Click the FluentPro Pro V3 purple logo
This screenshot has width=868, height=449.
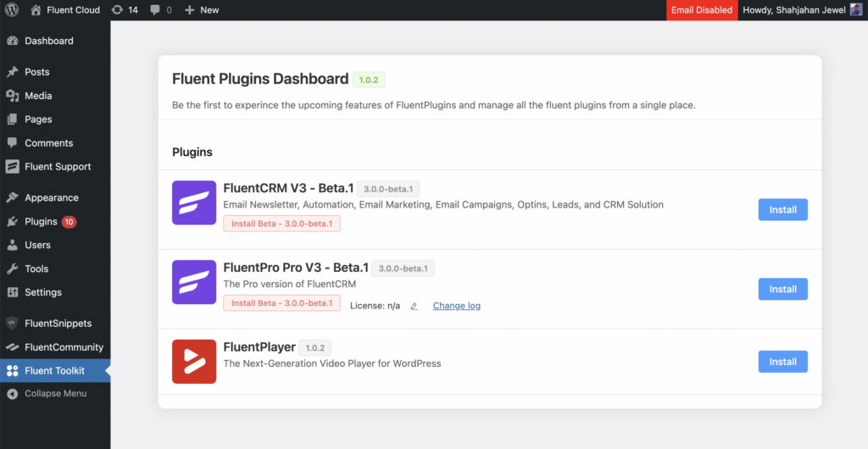[x=194, y=282]
